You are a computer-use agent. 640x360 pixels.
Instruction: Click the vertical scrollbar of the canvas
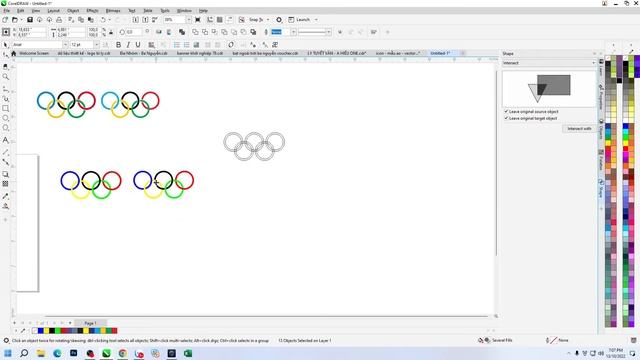(496, 163)
